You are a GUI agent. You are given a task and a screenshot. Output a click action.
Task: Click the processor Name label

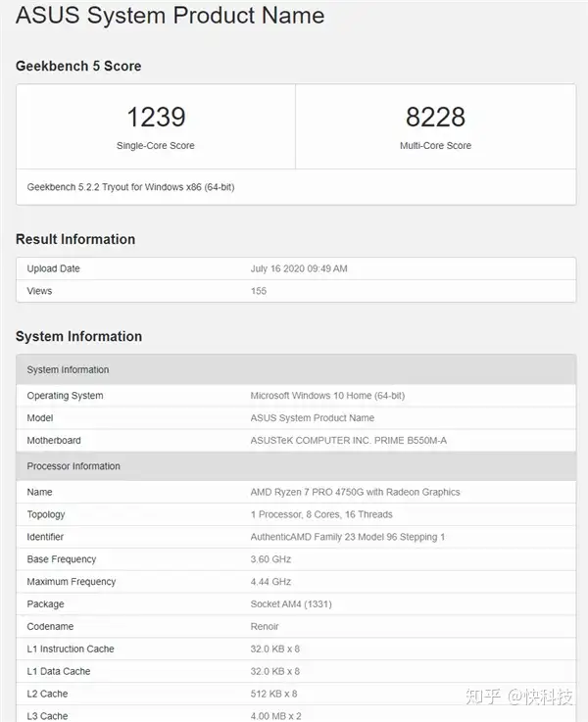click(x=39, y=492)
